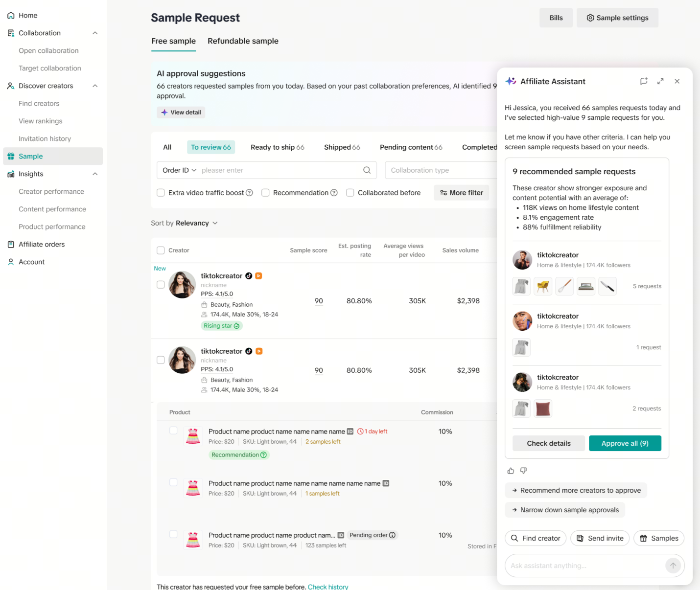
Task: Check product with '2 samples left'
Action: point(173,431)
